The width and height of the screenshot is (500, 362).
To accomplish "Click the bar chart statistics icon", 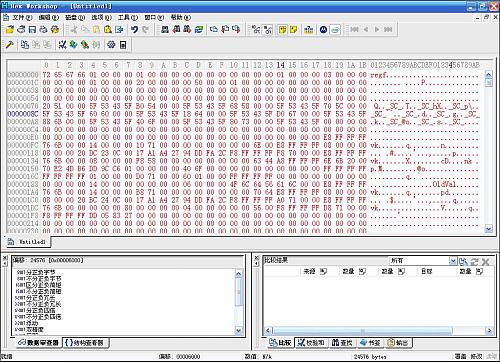I will [x=309, y=30].
